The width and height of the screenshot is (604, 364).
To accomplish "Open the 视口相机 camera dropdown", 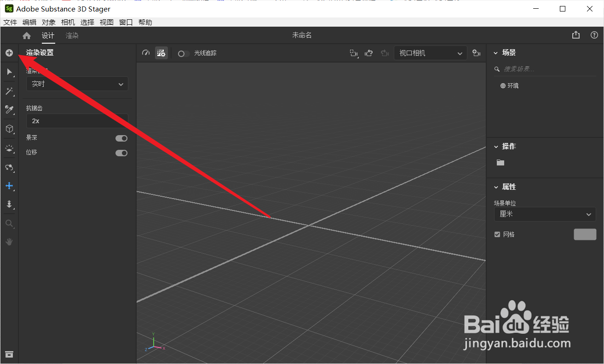I will tap(431, 53).
